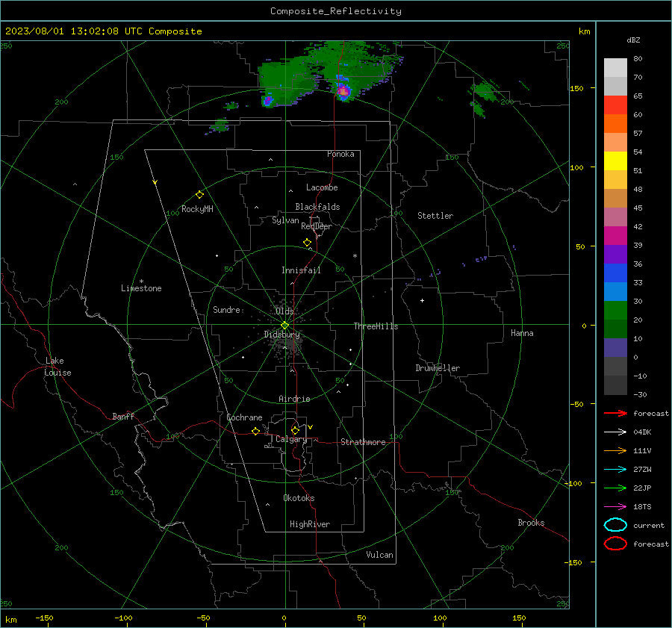Click the Didsbury label near radar center
The width and height of the screenshot is (672, 628).
click(x=281, y=335)
